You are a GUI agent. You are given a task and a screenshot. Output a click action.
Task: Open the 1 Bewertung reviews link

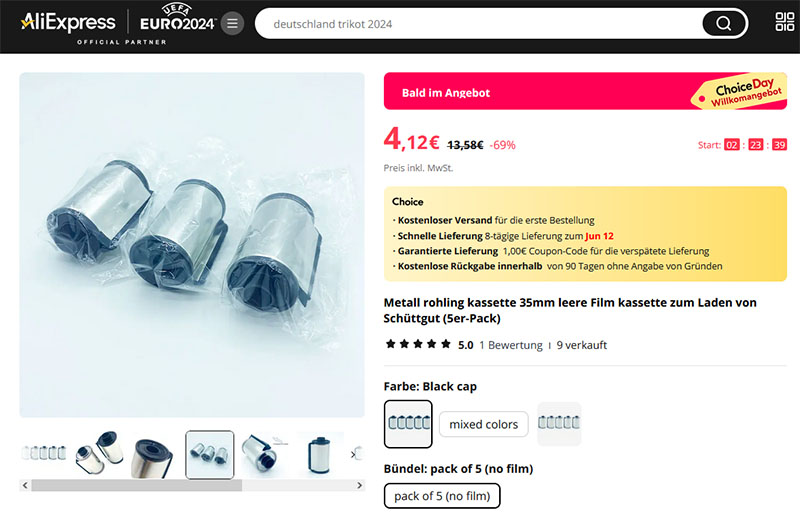510,345
